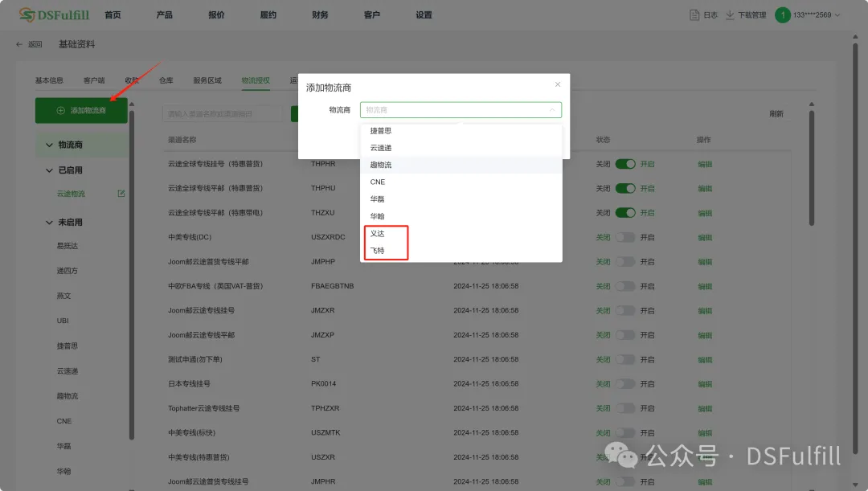This screenshot has height=491, width=868.
Task: Switch to the 客户端 tab
Action: [x=94, y=81]
